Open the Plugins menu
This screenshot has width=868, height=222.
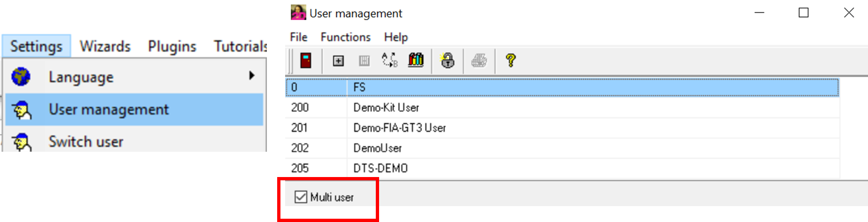tap(172, 46)
